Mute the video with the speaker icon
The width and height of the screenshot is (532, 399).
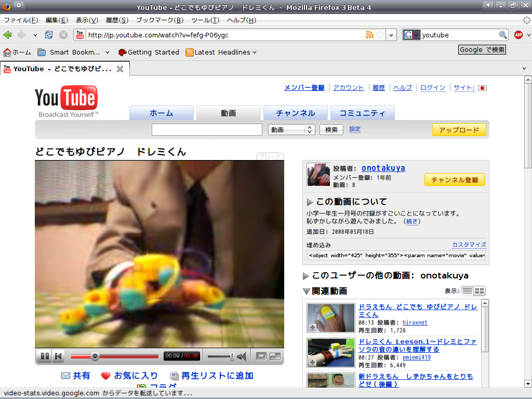(x=241, y=356)
